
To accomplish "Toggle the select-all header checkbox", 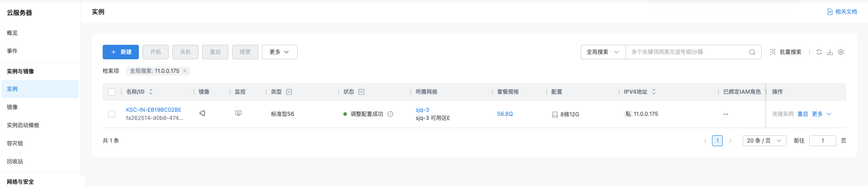I will click(112, 92).
